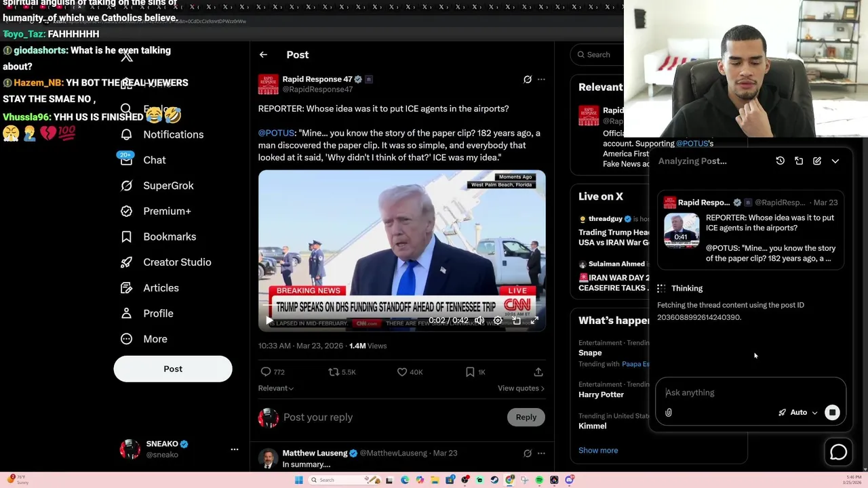This screenshot has height=488, width=868.
Task: Click the reply count 772 icon
Action: [273, 372]
